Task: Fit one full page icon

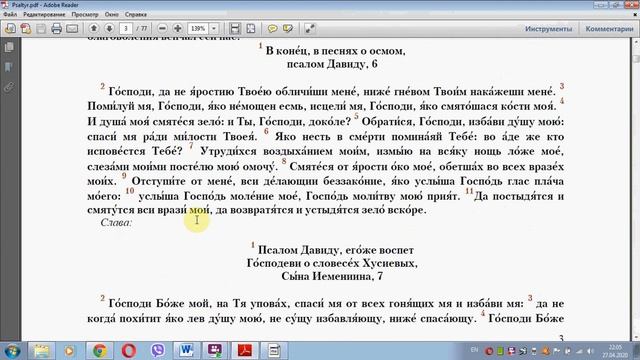Action: coord(251,29)
